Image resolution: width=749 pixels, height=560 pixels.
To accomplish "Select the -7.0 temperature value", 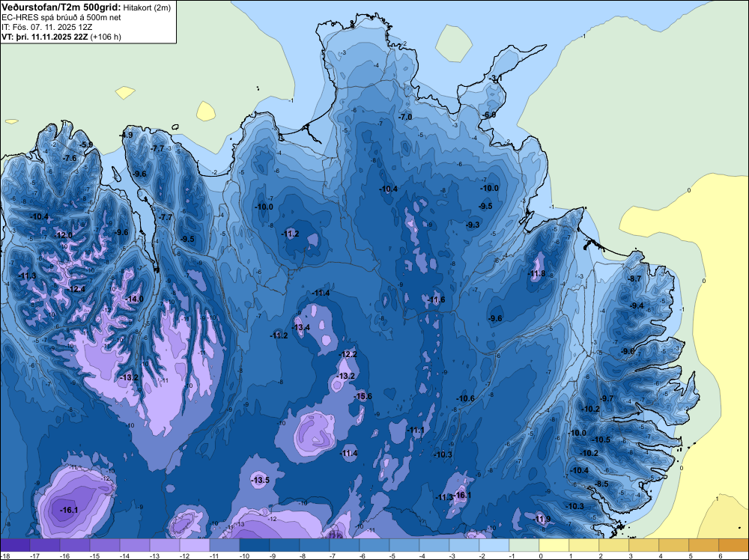I will [x=405, y=117].
